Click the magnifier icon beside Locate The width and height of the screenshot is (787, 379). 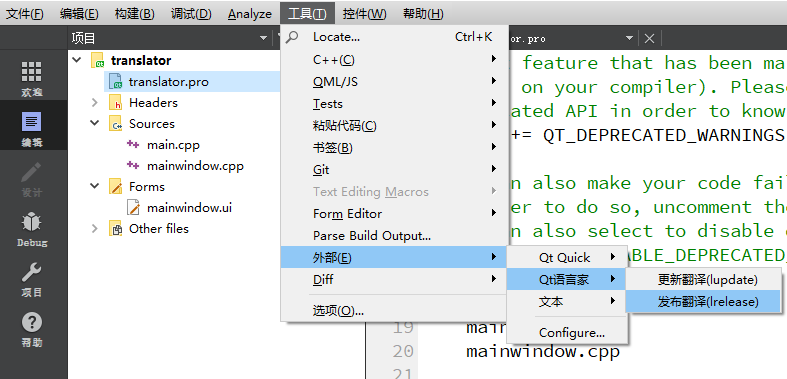click(x=292, y=37)
